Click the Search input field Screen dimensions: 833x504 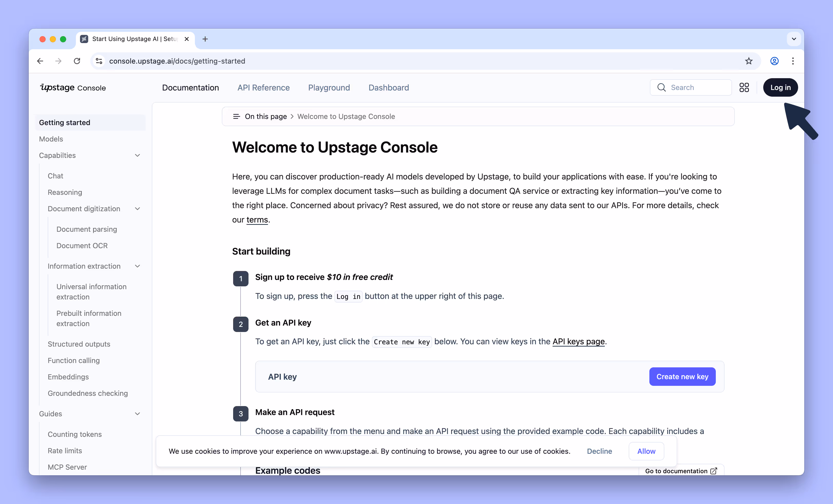[x=696, y=88]
